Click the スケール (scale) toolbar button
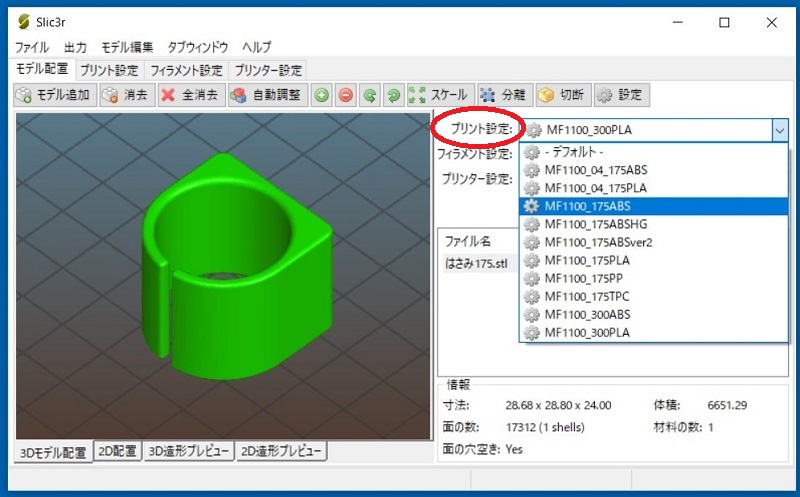Screen dimensions: 800x497 click(441, 95)
